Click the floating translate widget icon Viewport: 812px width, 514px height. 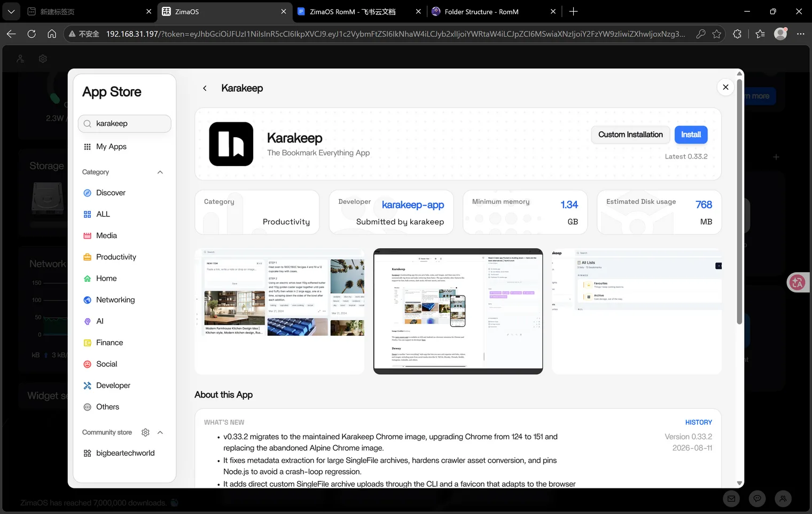click(x=798, y=282)
